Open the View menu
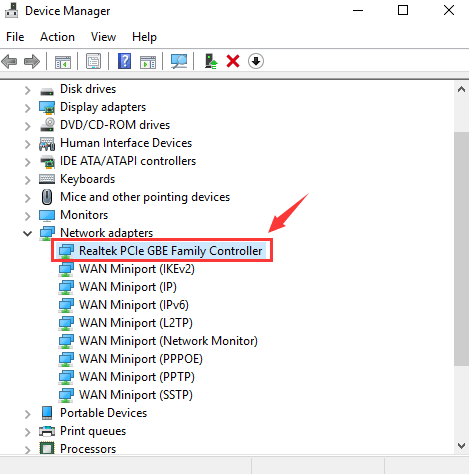 [103, 37]
